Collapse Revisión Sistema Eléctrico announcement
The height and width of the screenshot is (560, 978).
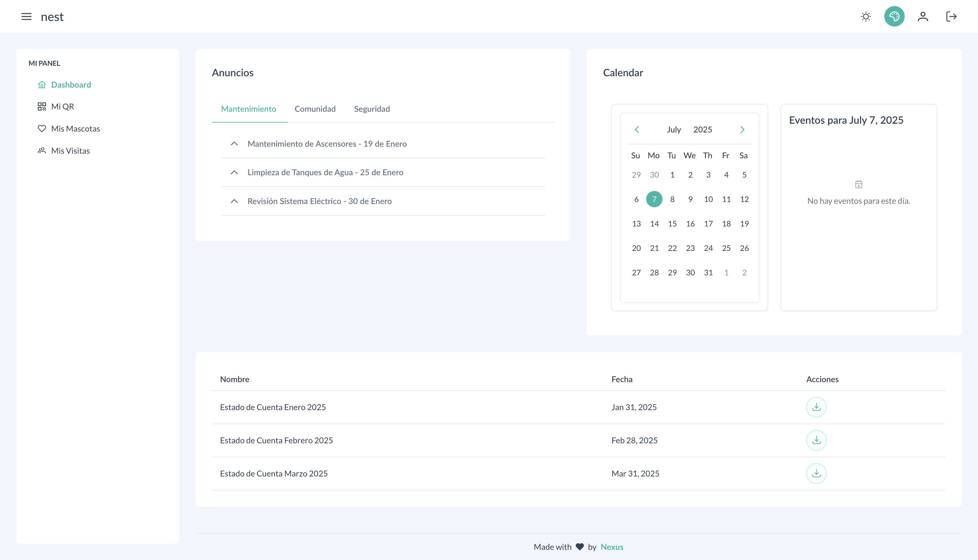tap(234, 201)
